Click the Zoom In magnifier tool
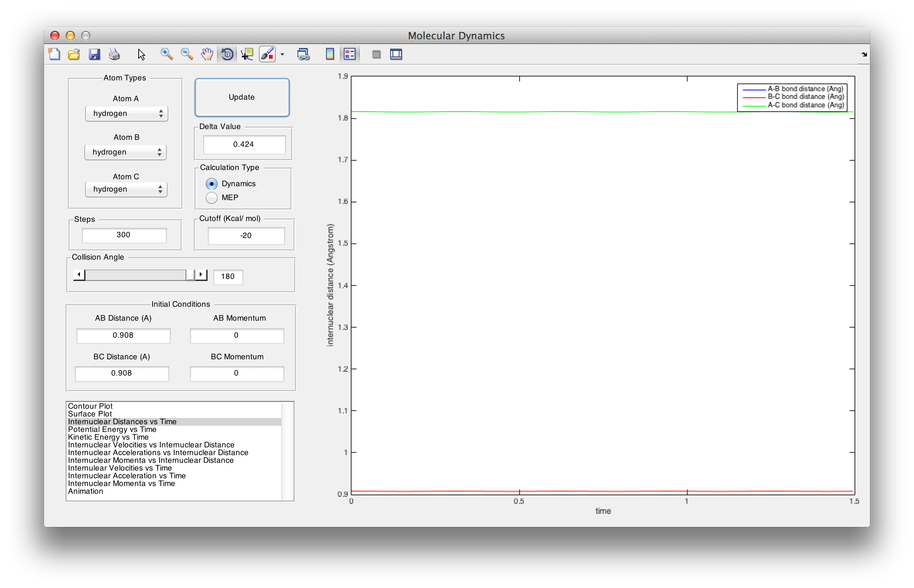Viewport: 914px width, 588px height. click(166, 54)
